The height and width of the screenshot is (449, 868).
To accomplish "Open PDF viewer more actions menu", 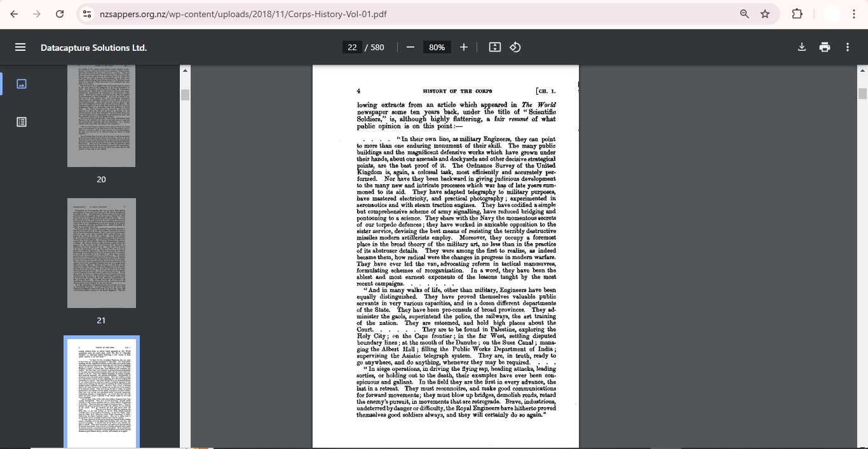I will tap(848, 48).
